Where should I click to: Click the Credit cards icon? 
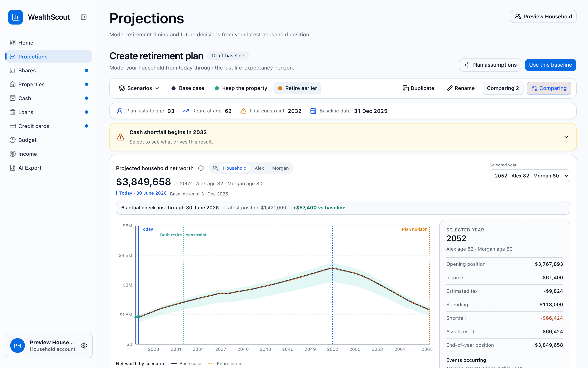click(x=13, y=126)
